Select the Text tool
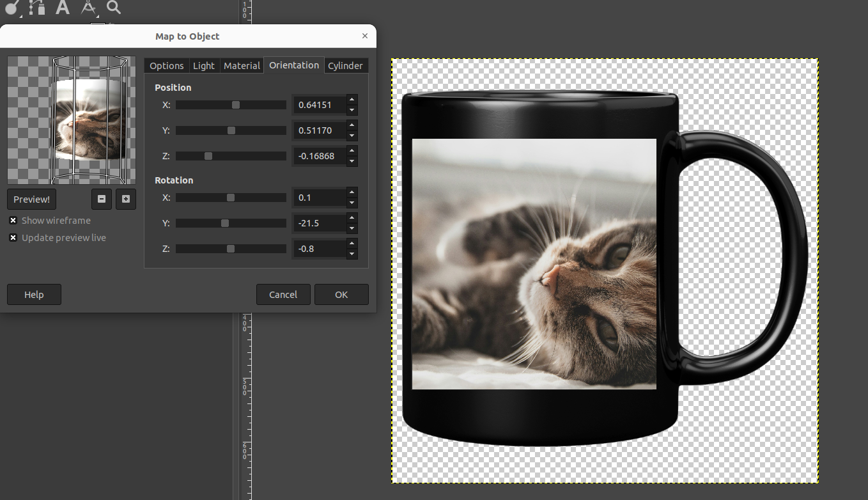Viewport: 868px width, 500px height. pos(62,8)
